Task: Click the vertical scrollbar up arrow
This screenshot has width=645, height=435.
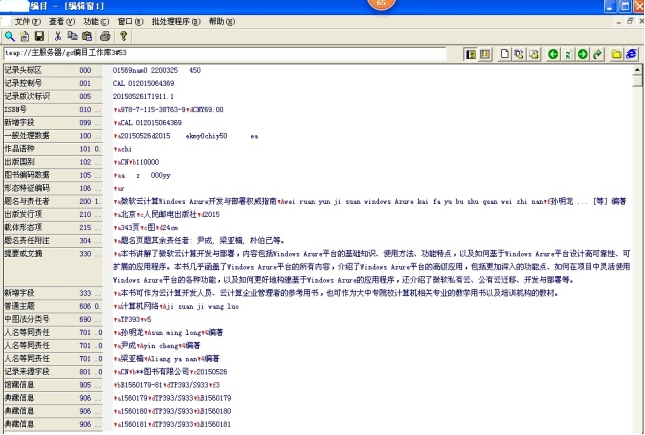Action: click(637, 71)
